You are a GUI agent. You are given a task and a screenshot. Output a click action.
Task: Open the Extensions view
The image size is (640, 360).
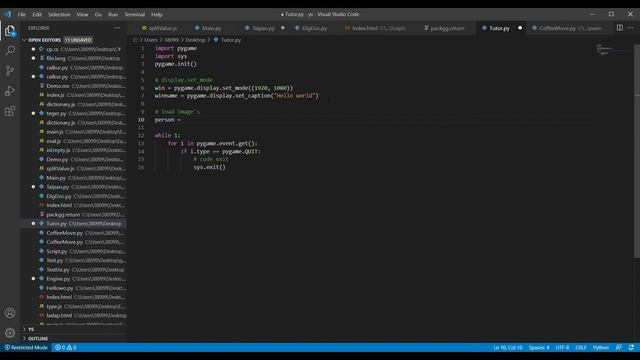[10, 111]
